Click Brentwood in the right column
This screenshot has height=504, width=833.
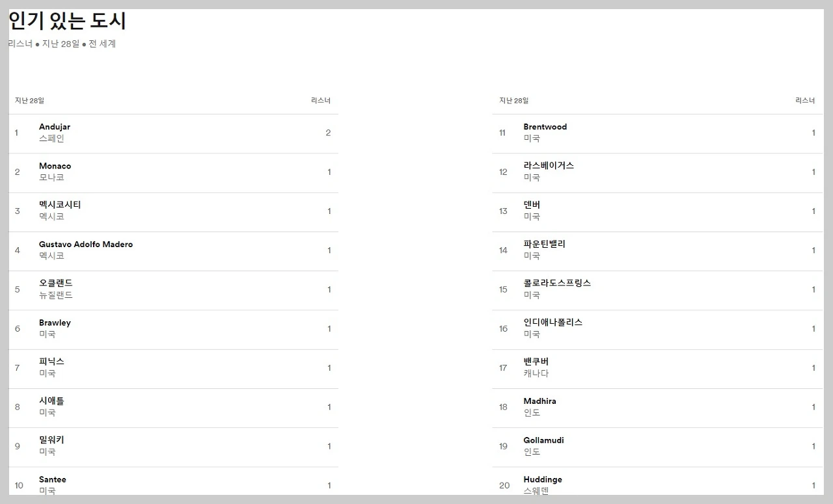coord(545,127)
